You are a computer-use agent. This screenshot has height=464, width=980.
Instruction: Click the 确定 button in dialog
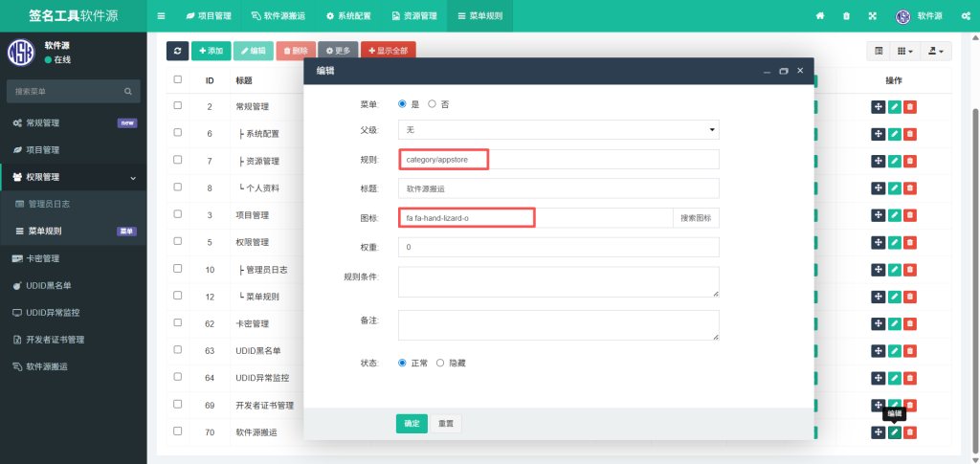(x=412, y=423)
